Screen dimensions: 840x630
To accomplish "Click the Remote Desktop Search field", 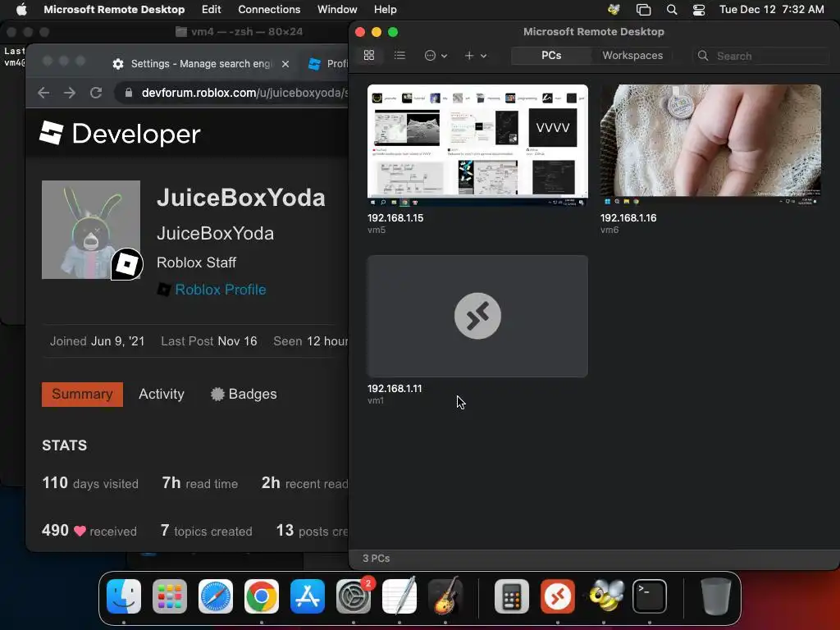I will pyautogui.click(x=761, y=56).
